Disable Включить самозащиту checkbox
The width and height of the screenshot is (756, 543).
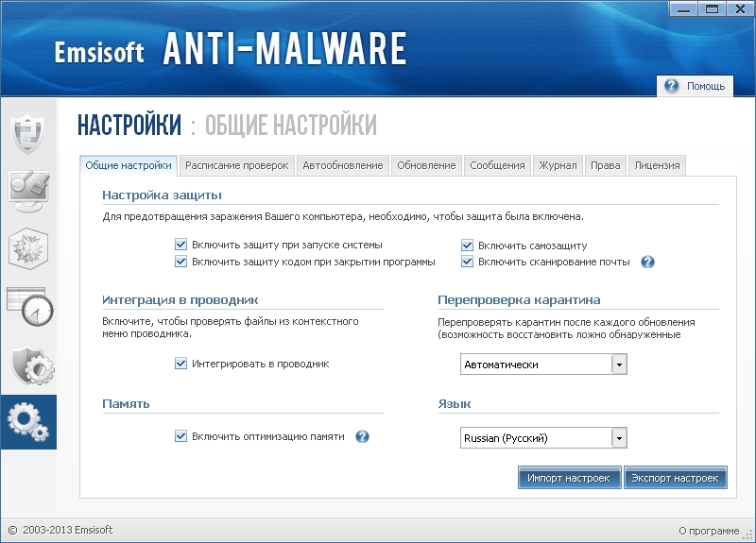(x=467, y=246)
